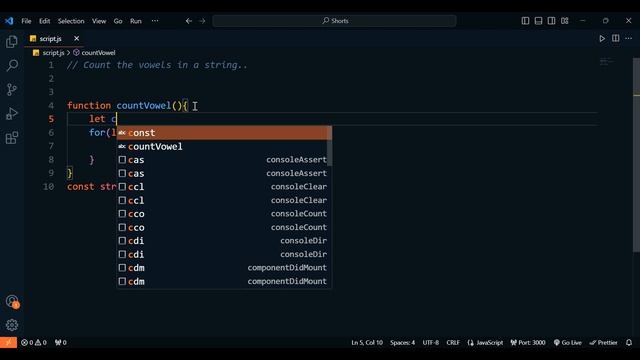Pick the first cas consoleAssert snippet
The width and height of the screenshot is (640, 360).
[224, 160]
